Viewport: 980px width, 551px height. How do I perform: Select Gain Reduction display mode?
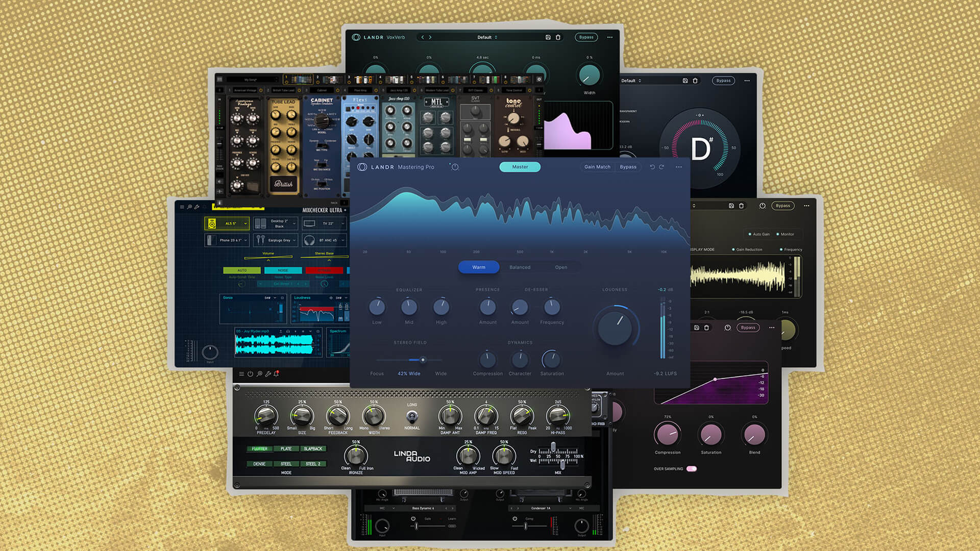(x=747, y=249)
